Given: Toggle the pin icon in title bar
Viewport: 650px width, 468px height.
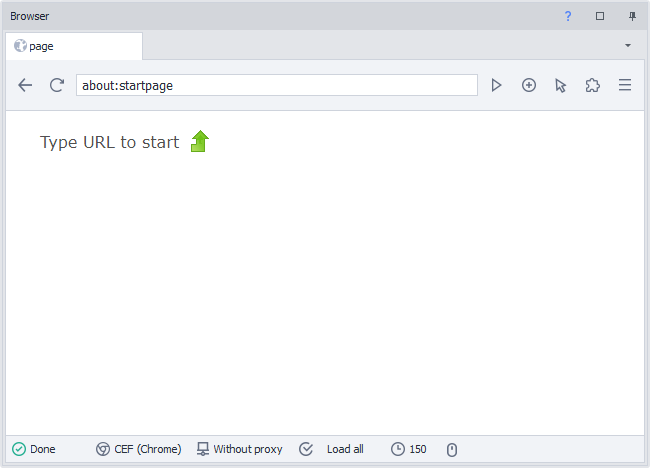Looking at the screenshot, I should click(x=632, y=16).
